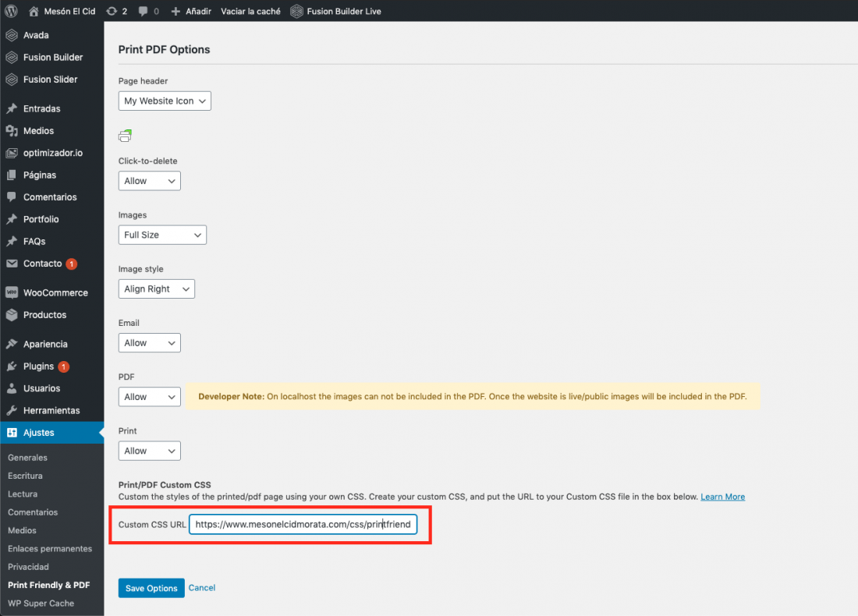This screenshot has width=858, height=616.
Task: Click the Apariencia paintbrush icon
Action: [x=12, y=344]
